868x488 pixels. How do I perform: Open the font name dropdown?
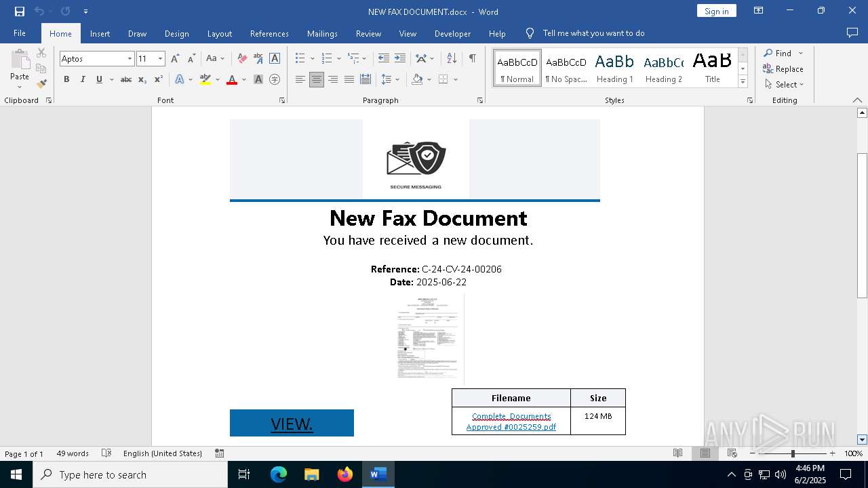[130, 59]
